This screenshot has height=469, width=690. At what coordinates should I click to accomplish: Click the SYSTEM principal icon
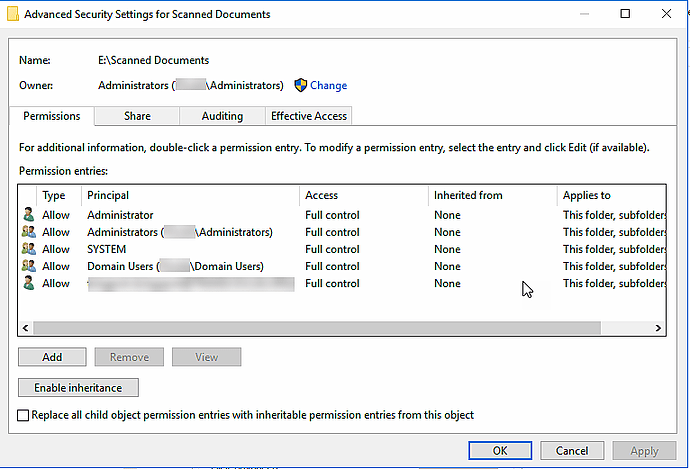[28, 249]
